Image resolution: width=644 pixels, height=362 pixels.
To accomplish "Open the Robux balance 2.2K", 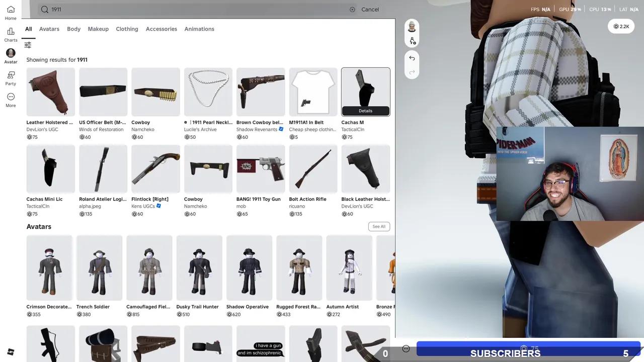I will pyautogui.click(x=621, y=27).
